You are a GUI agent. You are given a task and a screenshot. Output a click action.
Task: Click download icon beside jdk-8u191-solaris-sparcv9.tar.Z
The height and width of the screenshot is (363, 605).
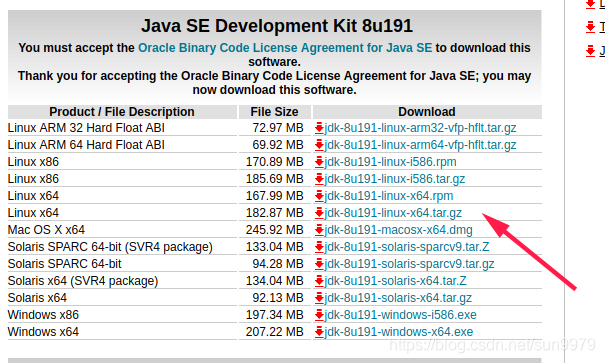(319, 247)
